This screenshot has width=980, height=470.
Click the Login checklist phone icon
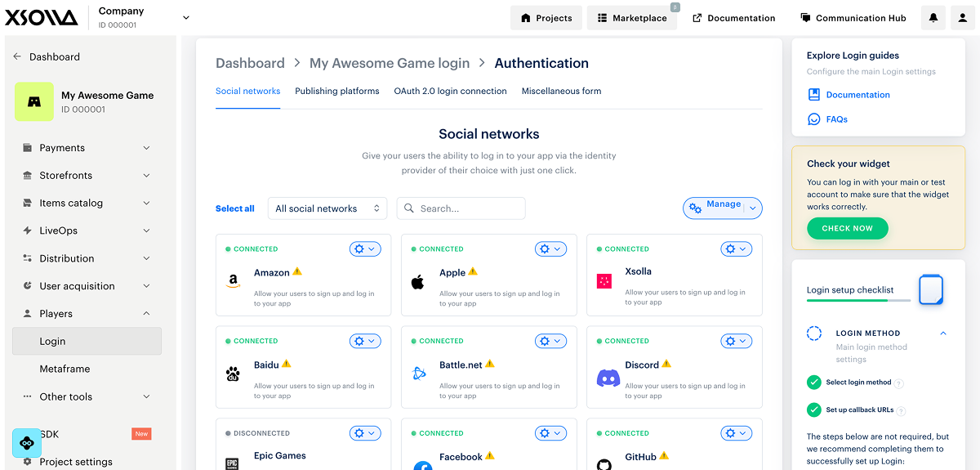point(931,290)
